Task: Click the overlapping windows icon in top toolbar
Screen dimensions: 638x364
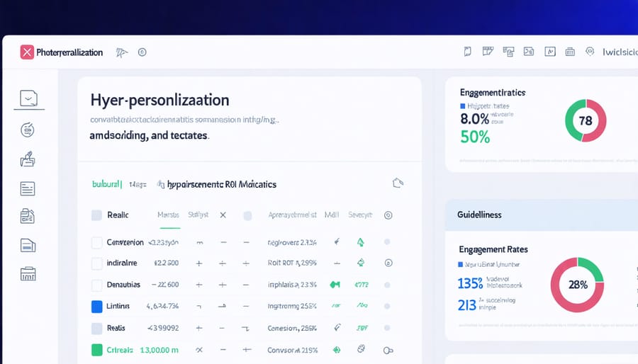Action: (x=508, y=52)
